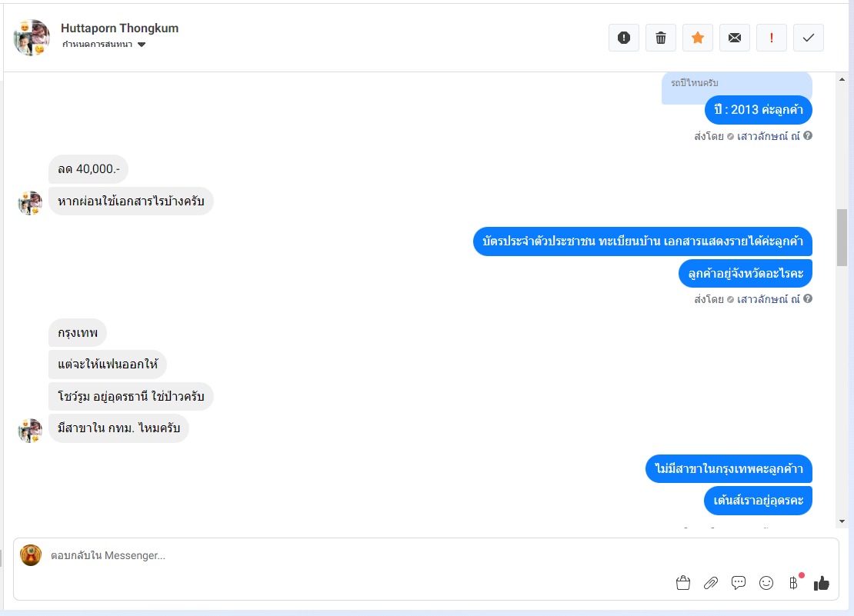Image resolution: width=854 pixels, height=616 pixels.
Task: Click the baht payment request icon
Action: [x=794, y=583]
